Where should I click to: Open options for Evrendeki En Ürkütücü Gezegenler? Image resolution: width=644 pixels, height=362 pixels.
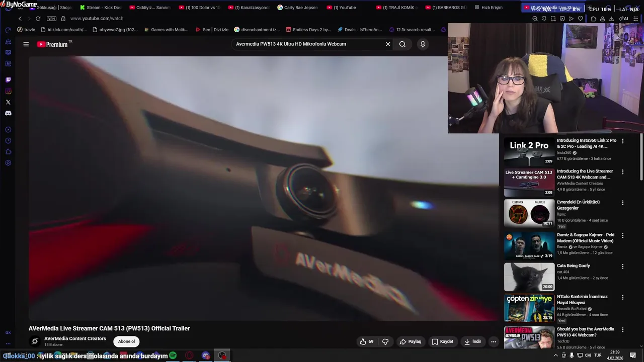tap(622, 203)
